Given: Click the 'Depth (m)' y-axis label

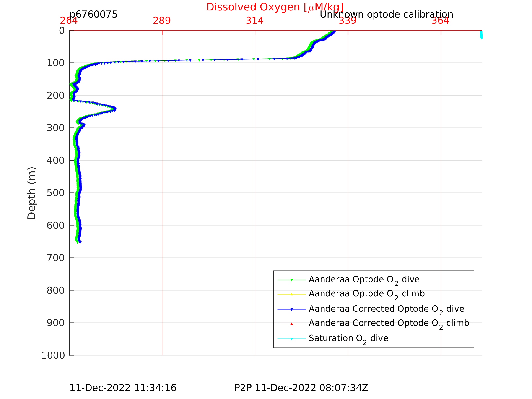Looking at the screenshot, I should click(x=31, y=193).
